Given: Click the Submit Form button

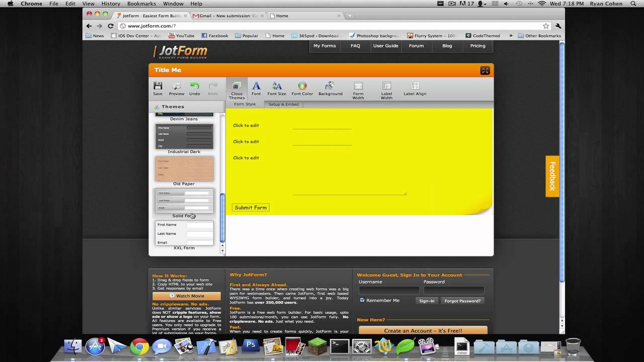Looking at the screenshot, I should pyautogui.click(x=251, y=207).
